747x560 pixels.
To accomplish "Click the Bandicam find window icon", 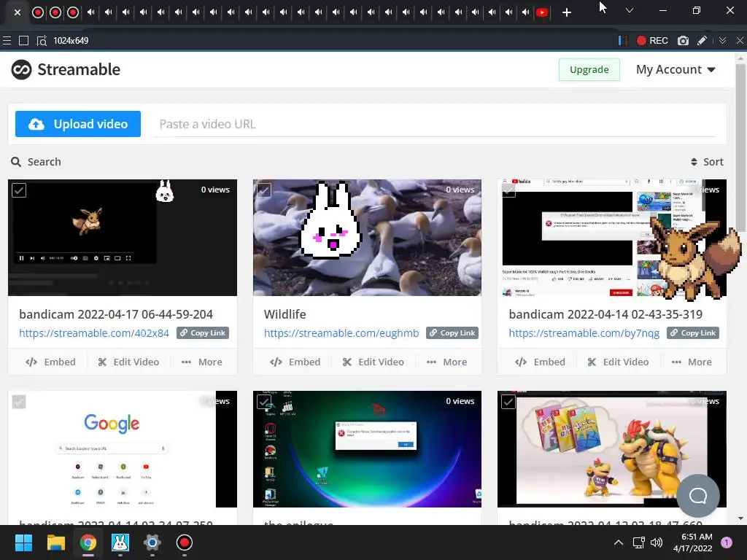I will coord(42,41).
